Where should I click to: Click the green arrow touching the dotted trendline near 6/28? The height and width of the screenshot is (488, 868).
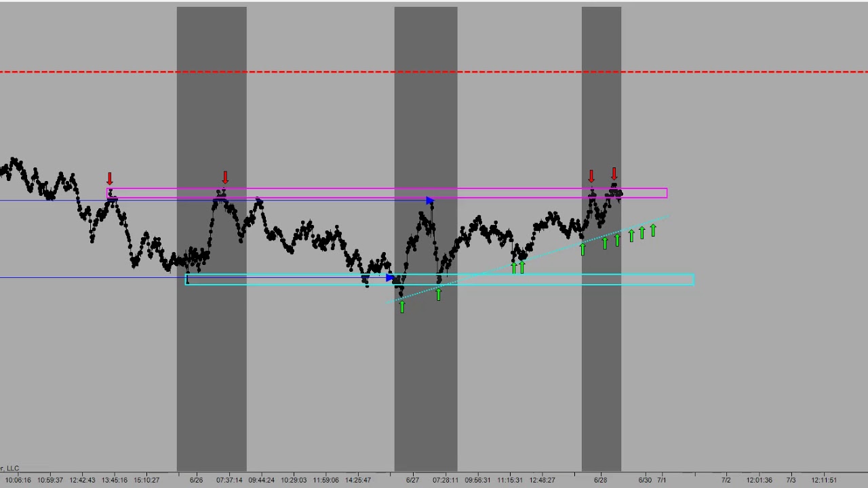582,249
